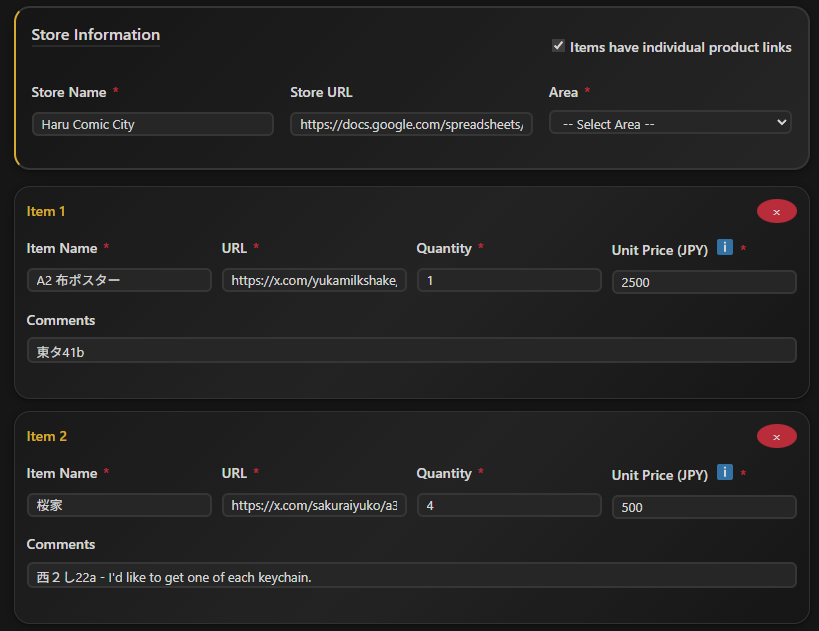Click the Quantity field showing 4 for Item 2

pos(508,505)
